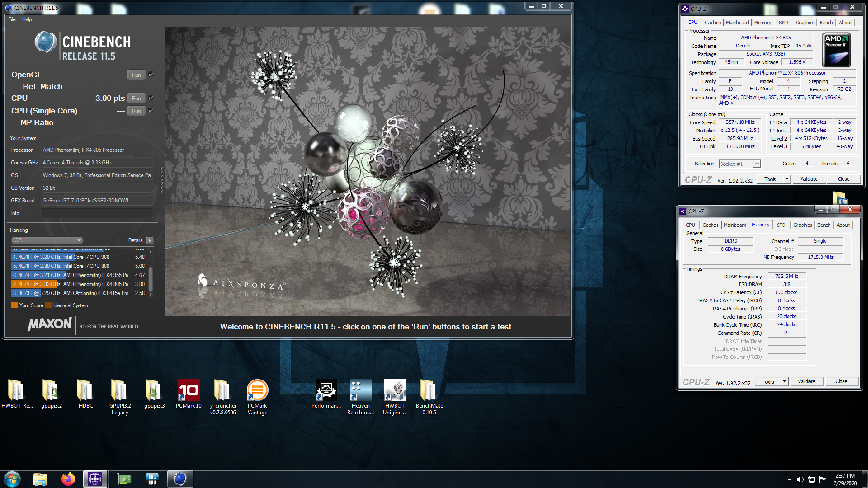Open the Cinebench File menu
The height and width of the screenshot is (488, 868).
click(12, 19)
